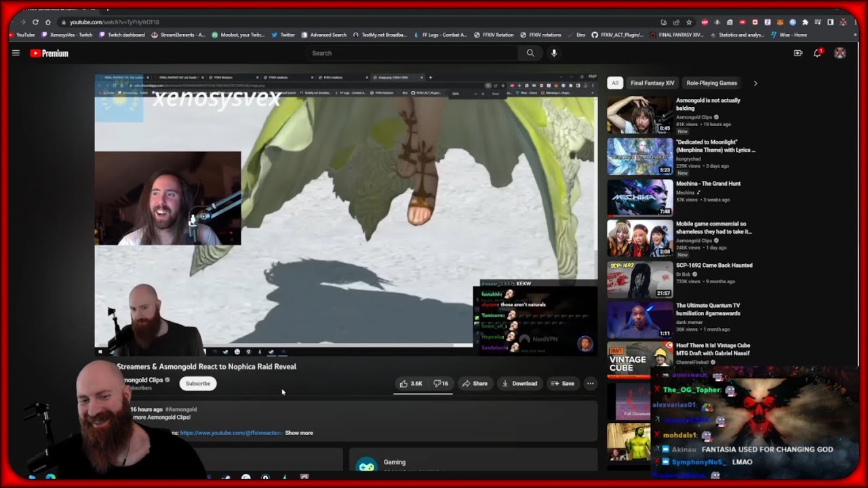This screenshot has height=488, width=868.
Task: Open 'Mobile game commercial so shameless' title
Action: point(714,228)
